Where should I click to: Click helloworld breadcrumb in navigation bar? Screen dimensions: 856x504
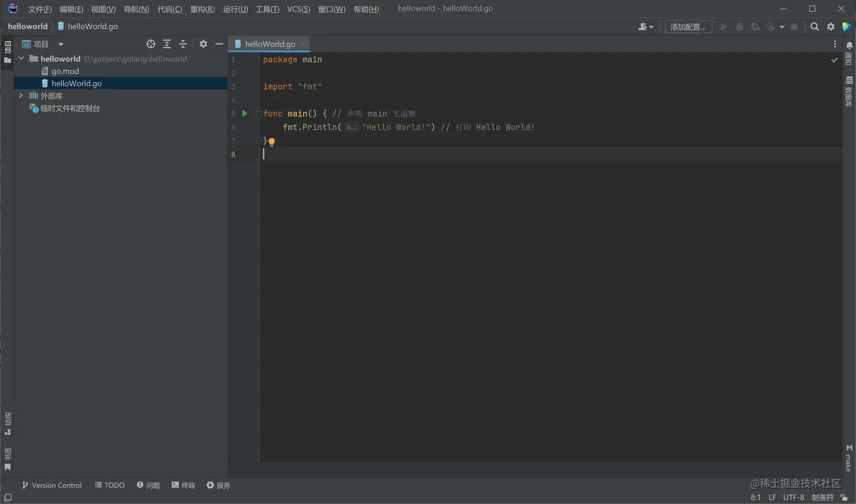[x=28, y=26]
